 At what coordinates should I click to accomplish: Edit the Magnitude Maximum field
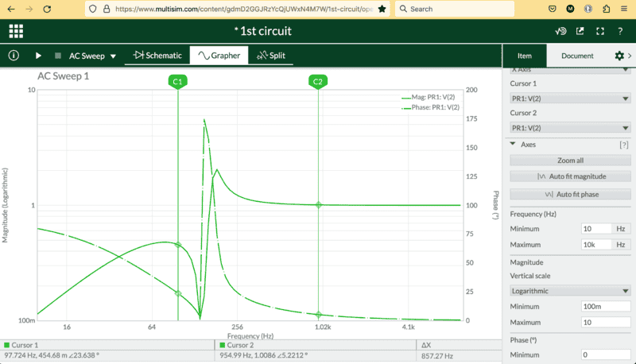[606, 322]
